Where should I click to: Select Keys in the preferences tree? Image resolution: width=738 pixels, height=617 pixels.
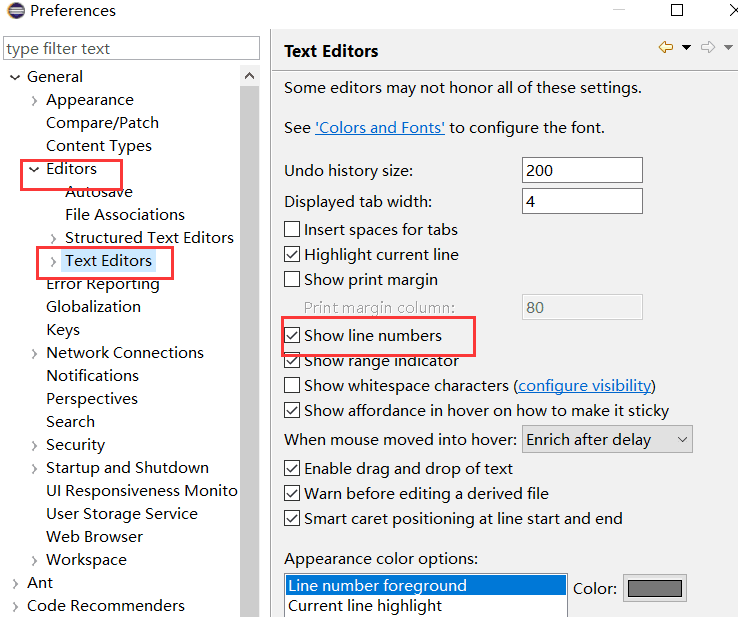click(x=63, y=330)
